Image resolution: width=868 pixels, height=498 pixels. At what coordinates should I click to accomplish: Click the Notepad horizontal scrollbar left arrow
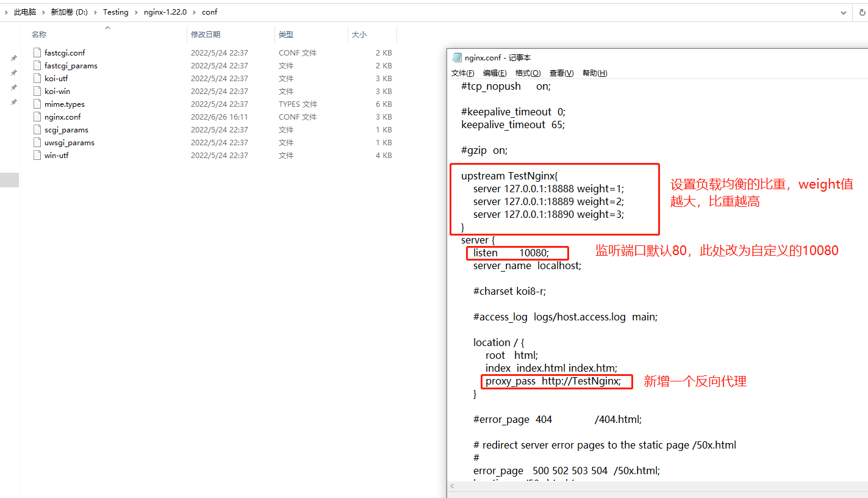[452, 486]
